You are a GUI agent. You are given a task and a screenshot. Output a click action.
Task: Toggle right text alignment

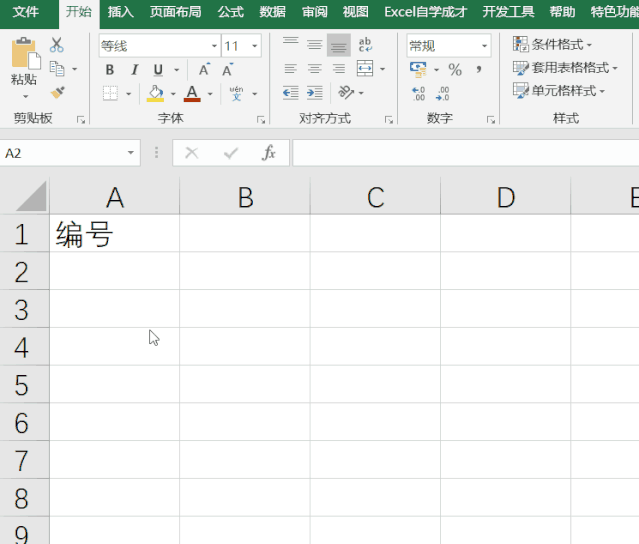(339, 68)
